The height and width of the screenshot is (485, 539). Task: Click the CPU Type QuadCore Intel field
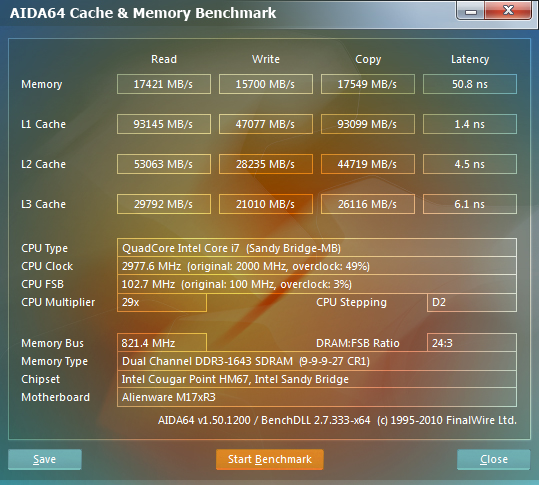click(317, 248)
